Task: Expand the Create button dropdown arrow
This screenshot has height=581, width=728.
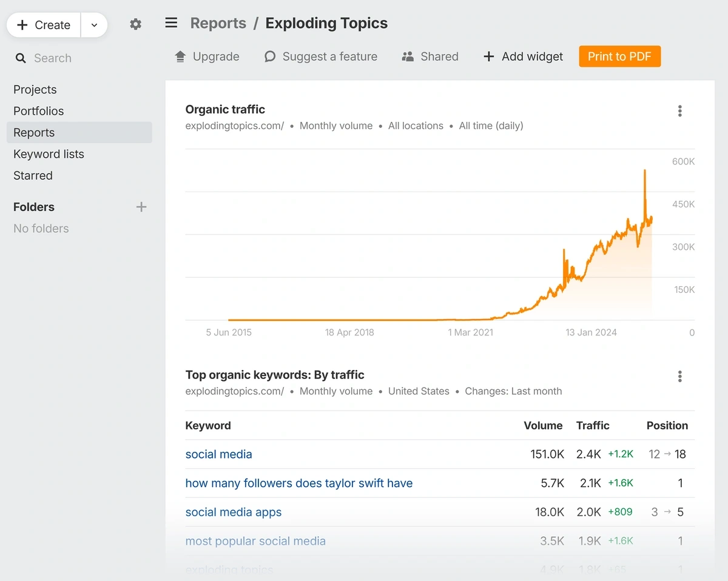Action: click(x=95, y=25)
